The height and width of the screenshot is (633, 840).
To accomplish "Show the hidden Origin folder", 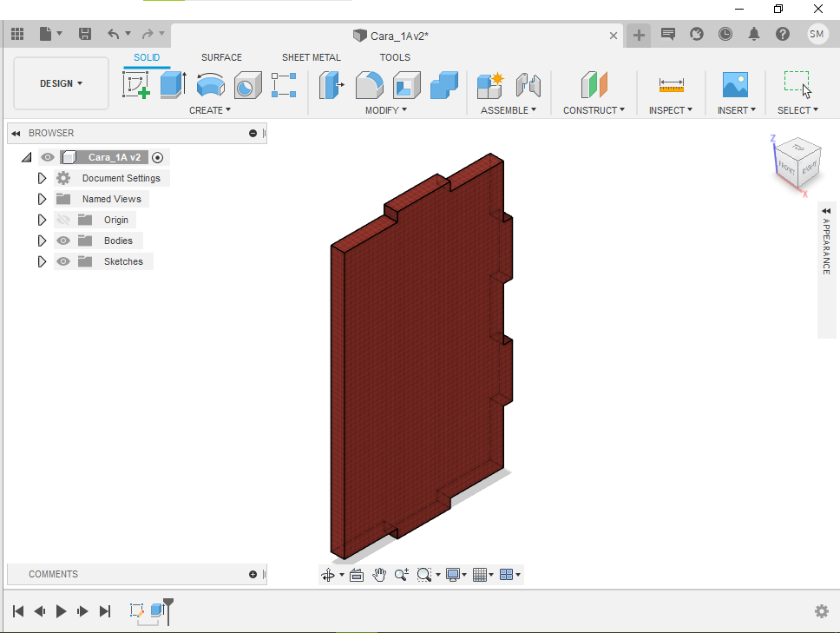I will tap(63, 220).
